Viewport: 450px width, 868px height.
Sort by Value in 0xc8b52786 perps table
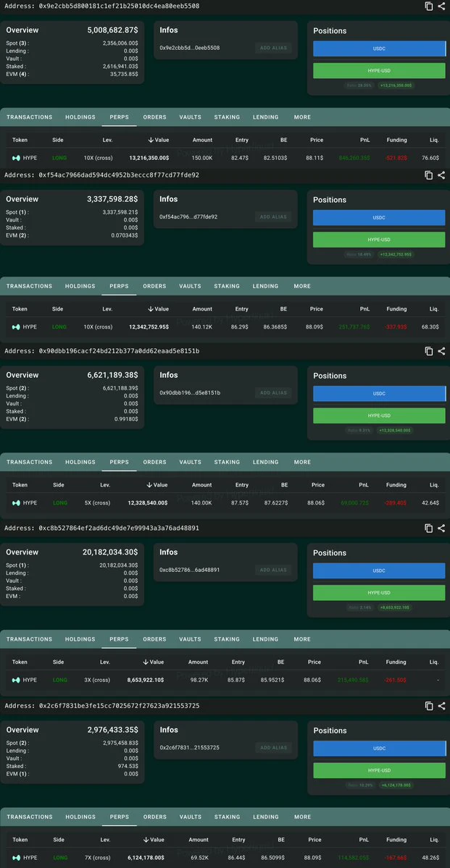(154, 662)
